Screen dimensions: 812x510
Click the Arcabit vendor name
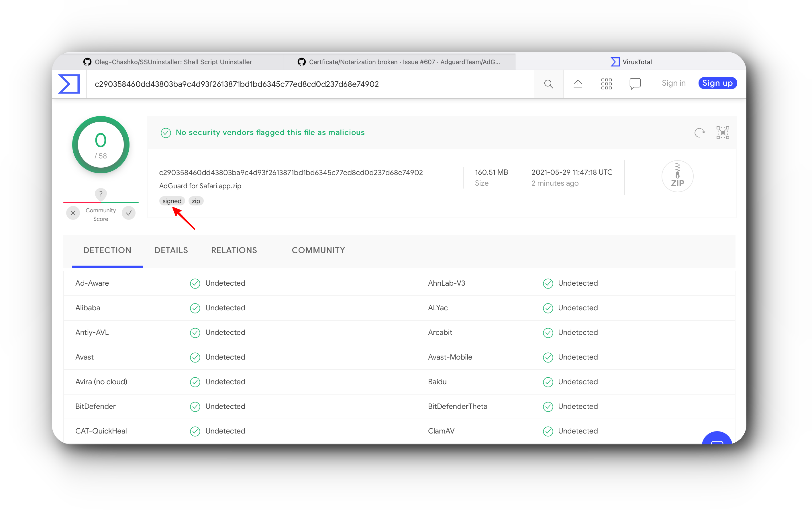440,333
